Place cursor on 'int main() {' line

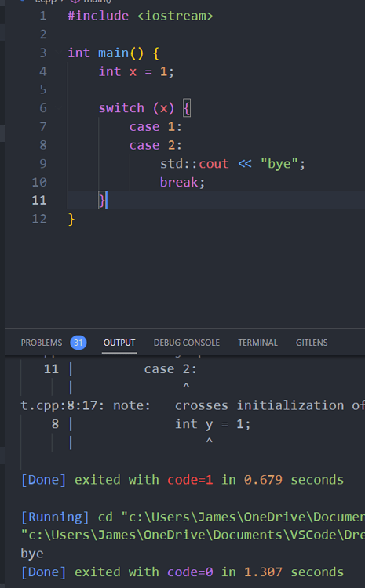(x=113, y=53)
